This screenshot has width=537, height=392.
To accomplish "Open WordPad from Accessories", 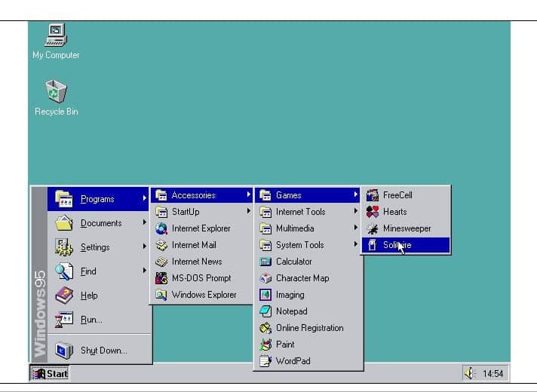I will [307, 361].
